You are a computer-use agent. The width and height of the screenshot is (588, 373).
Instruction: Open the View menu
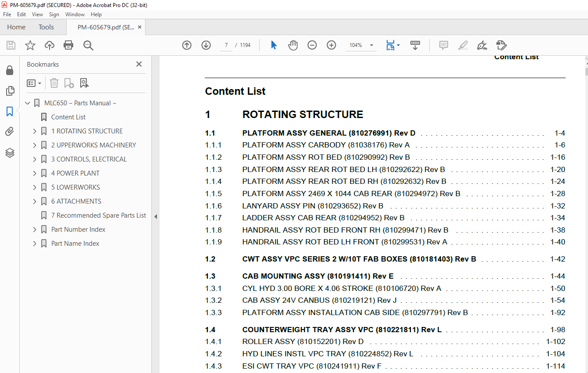38,14
